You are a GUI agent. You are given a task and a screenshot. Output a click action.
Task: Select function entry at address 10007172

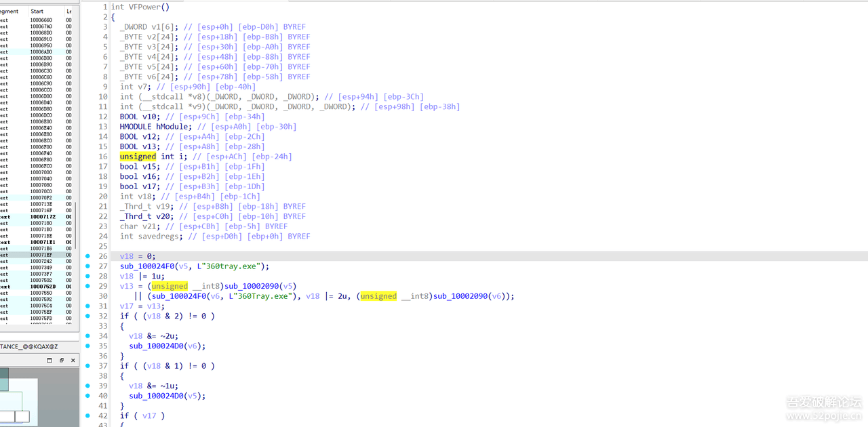pos(41,217)
